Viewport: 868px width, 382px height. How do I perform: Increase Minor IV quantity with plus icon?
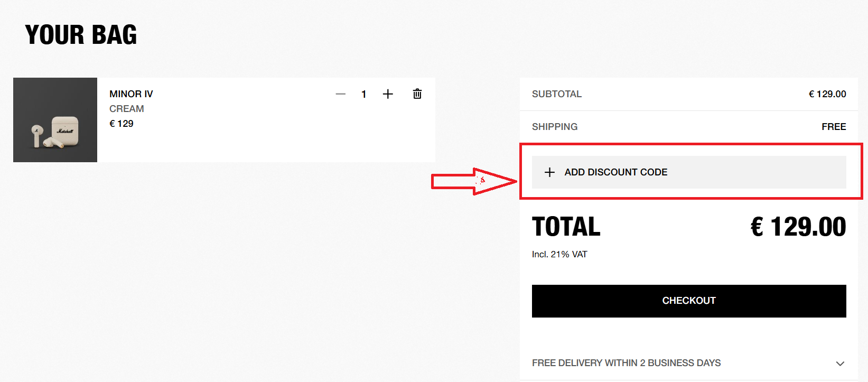tap(388, 94)
